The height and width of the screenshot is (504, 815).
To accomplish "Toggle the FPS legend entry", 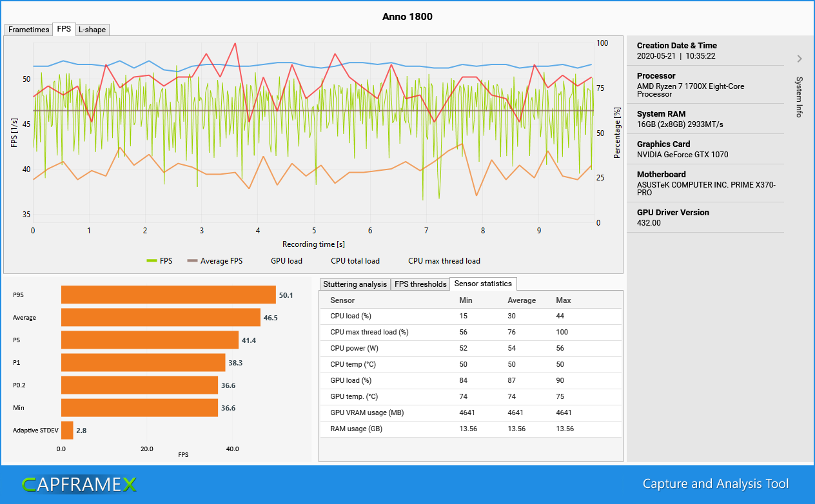I will click(x=160, y=261).
